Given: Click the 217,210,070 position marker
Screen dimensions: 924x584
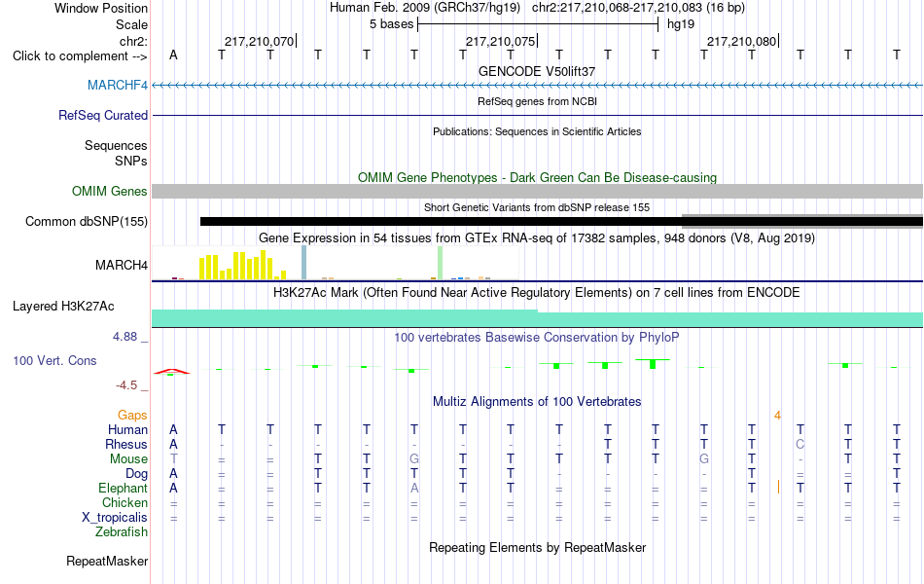Looking at the screenshot, I should click(x=259, y=41).
